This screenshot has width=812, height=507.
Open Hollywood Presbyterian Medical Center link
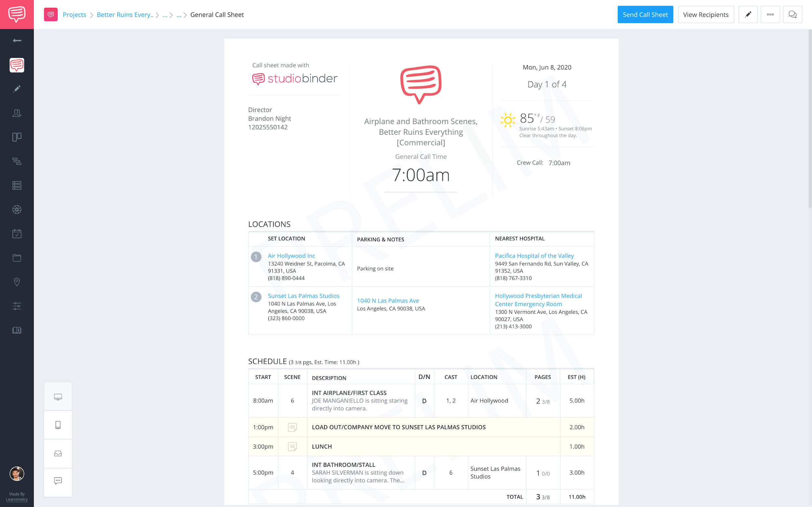(x=538, y=300)
